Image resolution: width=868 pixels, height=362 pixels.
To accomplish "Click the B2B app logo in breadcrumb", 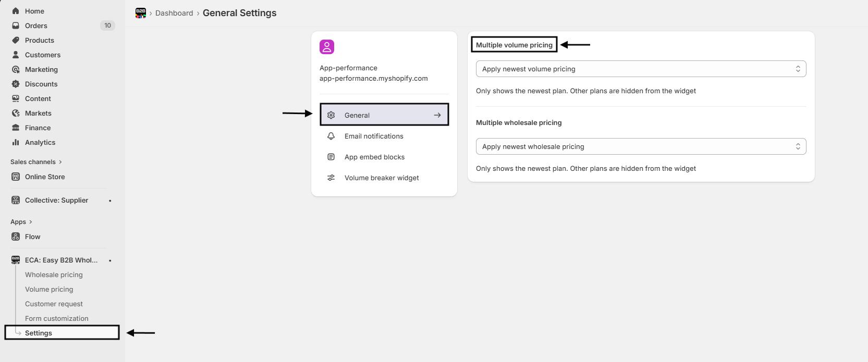I will pyautogui.click(x=140, y=13).
